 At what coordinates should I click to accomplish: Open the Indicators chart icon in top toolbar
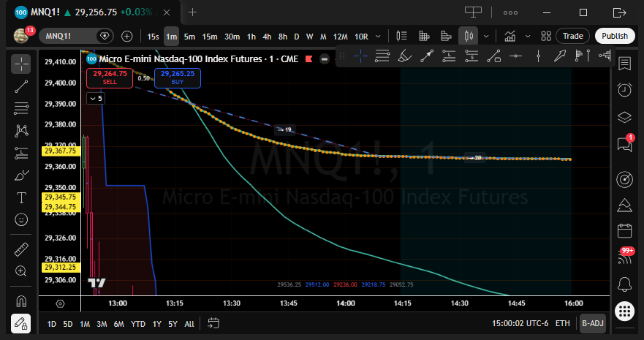[x=509, y=36]
